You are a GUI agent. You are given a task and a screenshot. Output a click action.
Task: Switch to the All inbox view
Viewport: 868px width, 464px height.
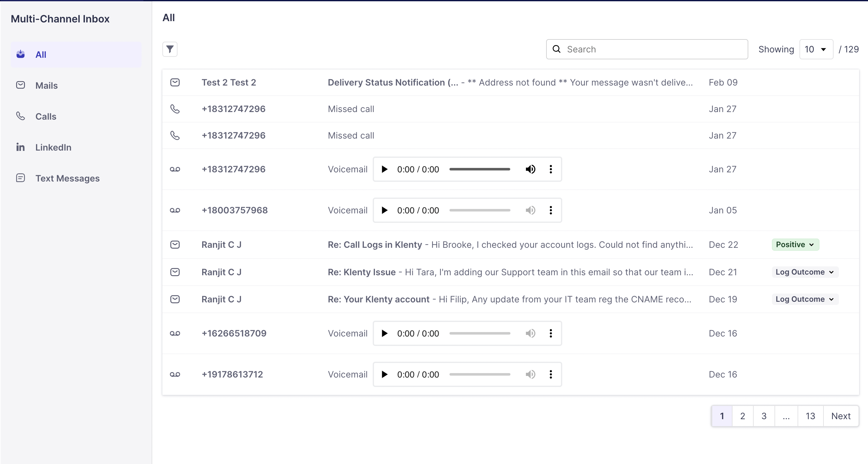click(41, 54)
